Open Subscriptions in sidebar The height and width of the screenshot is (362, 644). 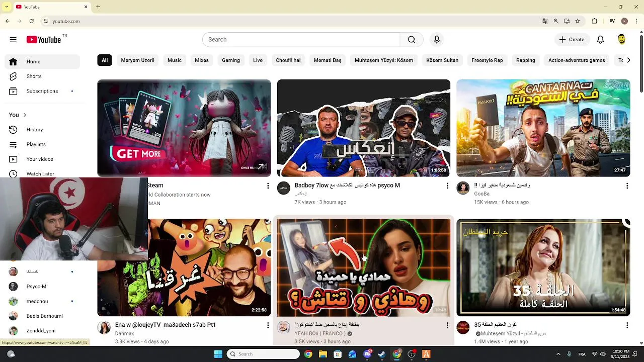click(x=42, y=91)
